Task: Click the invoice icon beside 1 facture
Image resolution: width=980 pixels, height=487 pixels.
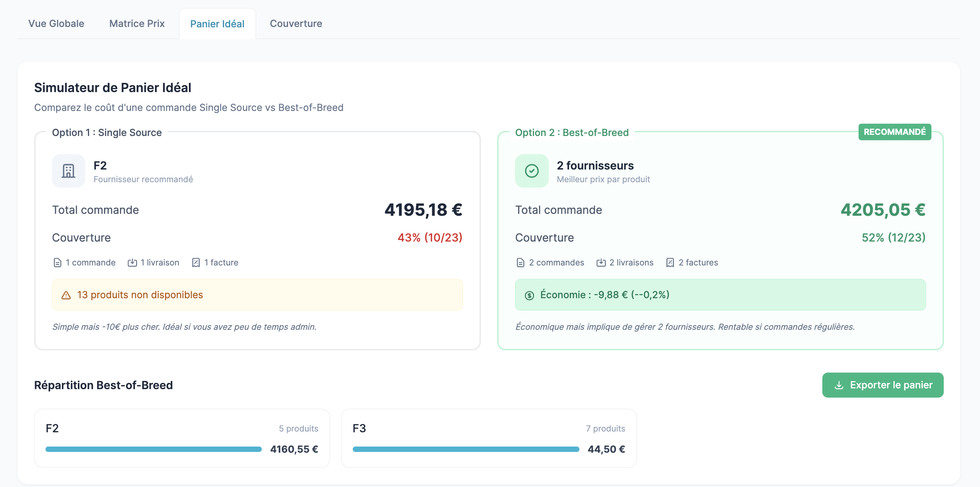Action: (x=196, y=262)
